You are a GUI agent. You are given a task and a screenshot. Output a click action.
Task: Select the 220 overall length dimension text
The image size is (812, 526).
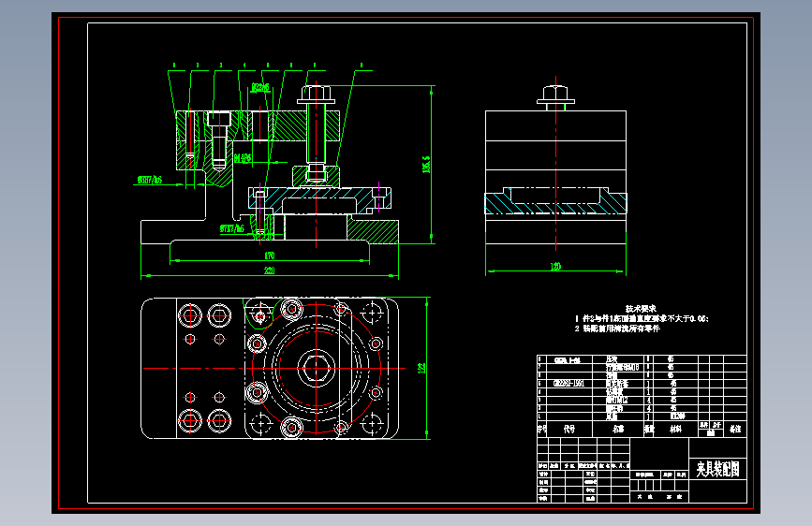[270, 270]
